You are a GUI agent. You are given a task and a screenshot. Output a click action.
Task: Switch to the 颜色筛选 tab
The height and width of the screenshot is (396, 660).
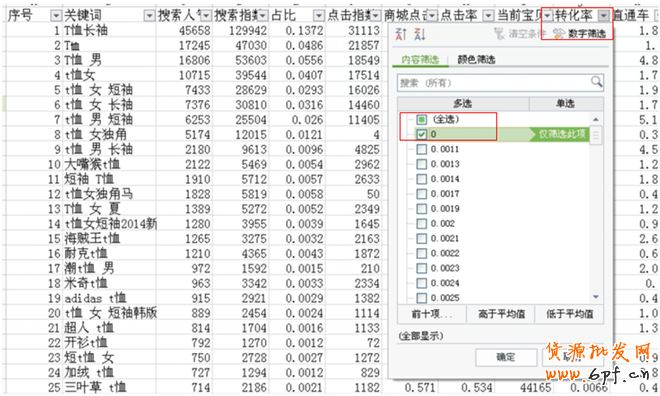476,60
